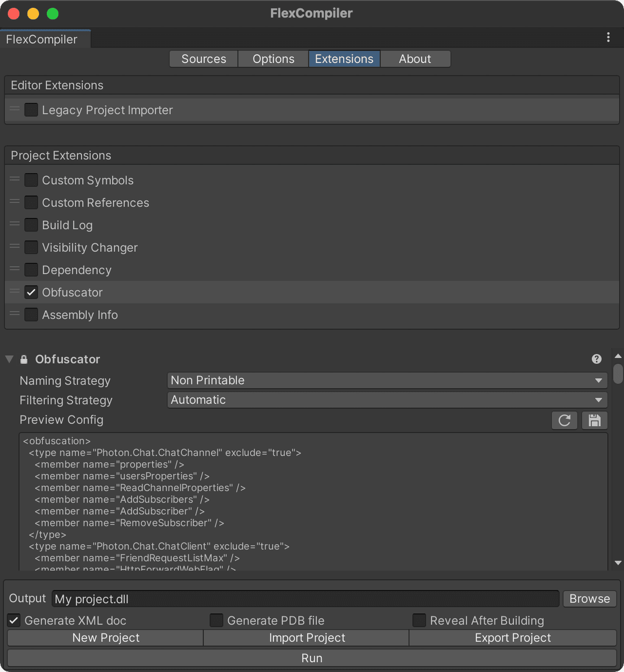Switch to the Sources tab
The image size is (624, 672).
[x=204, y=59]
